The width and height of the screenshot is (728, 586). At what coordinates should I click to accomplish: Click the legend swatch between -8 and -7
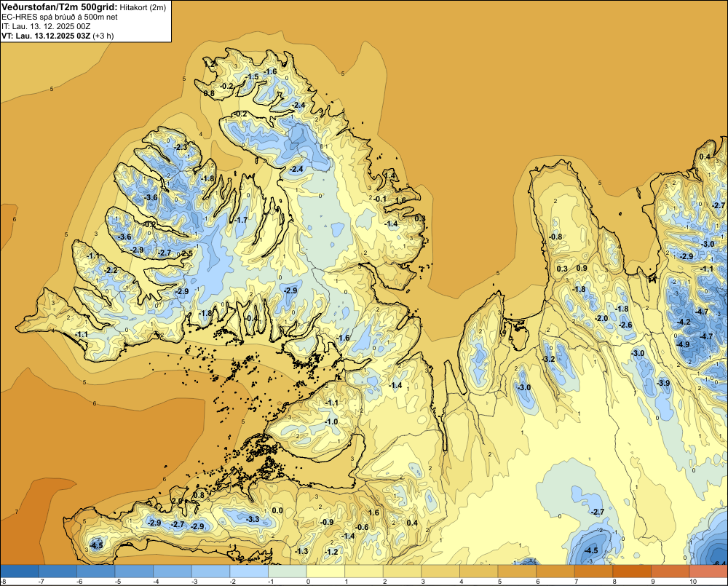pos(20,571)
